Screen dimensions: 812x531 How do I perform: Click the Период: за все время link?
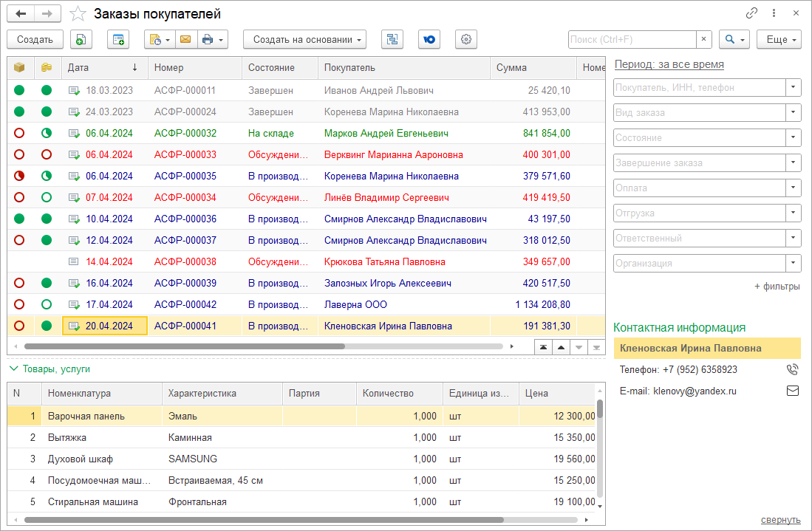[669, 64]
